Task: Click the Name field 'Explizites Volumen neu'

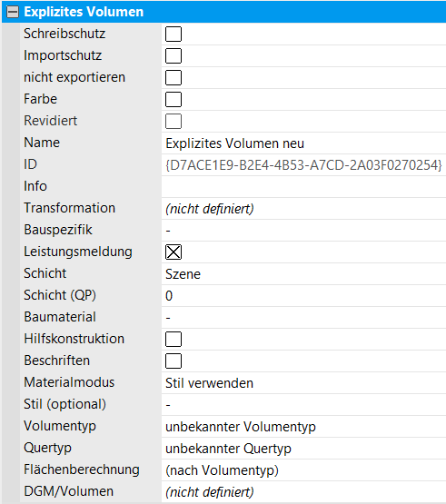Action: 303,143
